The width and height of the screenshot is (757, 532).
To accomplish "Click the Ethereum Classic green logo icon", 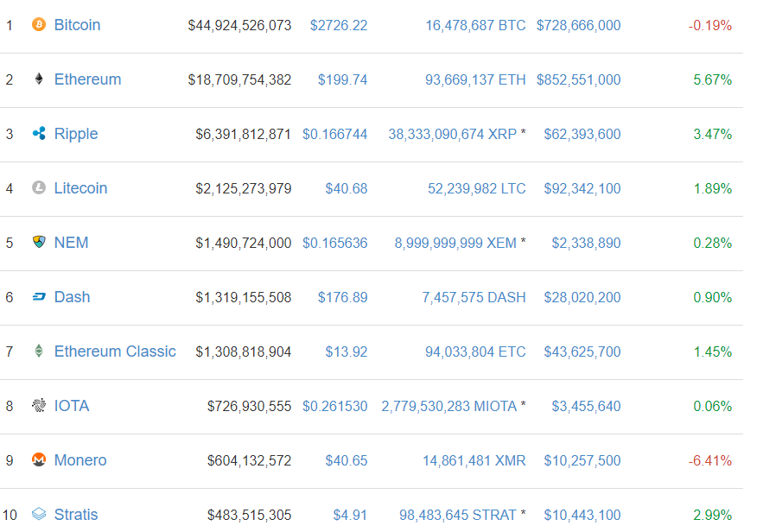I will pyautogui.click(x=39, y=351).
